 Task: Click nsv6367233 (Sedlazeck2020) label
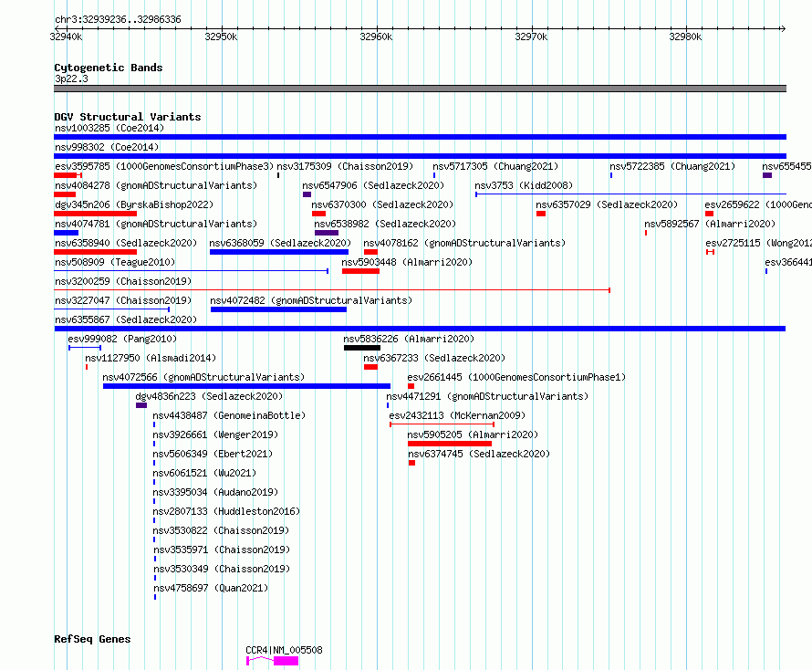coord(434,358)
